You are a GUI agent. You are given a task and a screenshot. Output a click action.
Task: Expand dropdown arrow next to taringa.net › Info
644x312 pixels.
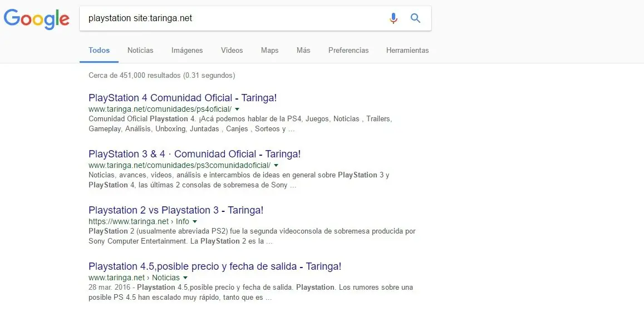click(x=195, y=222)
